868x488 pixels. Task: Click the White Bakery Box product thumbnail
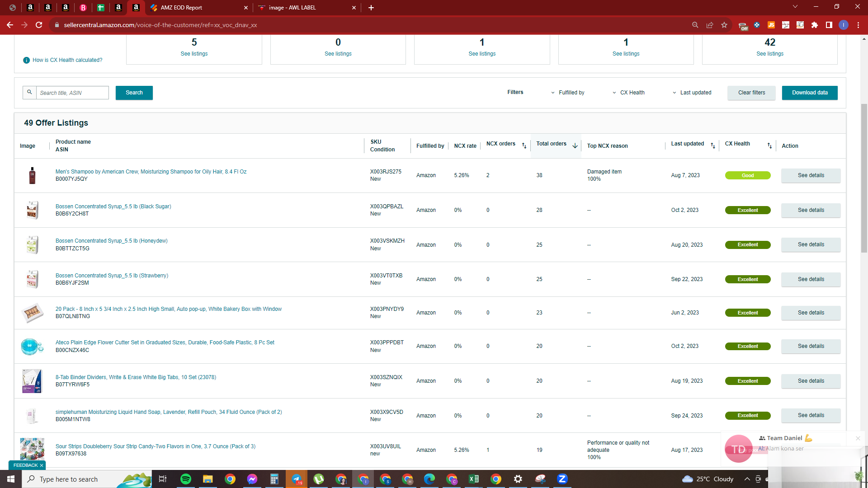[x=32, y=313]
